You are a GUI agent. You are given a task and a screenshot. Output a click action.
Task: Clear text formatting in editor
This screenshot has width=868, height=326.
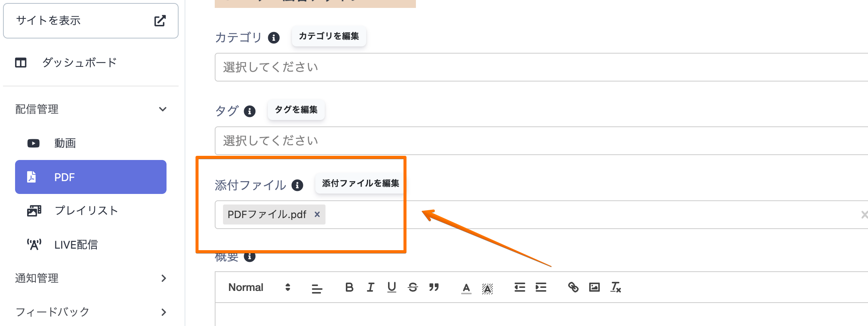[616, 288]
